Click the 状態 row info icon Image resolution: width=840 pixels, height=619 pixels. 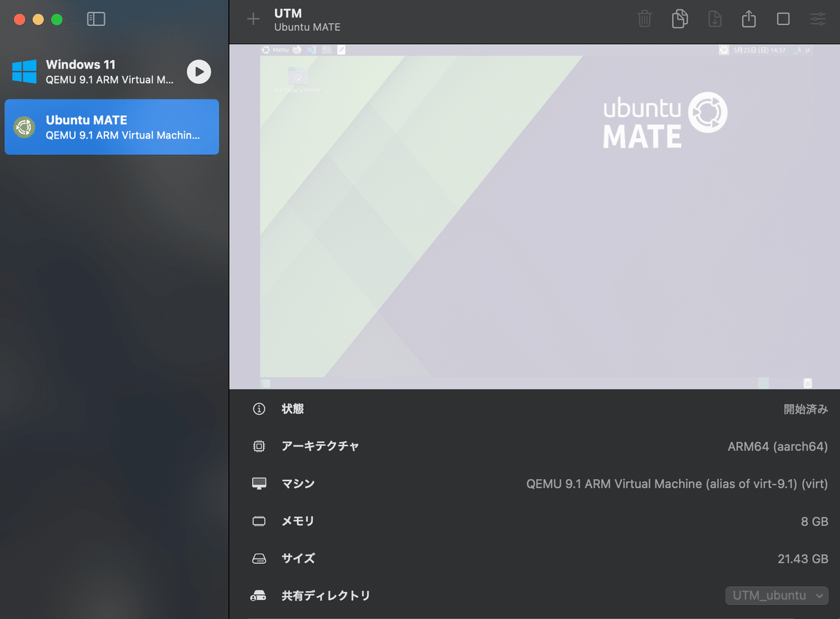pyautogui.click(x=259, y=409)
